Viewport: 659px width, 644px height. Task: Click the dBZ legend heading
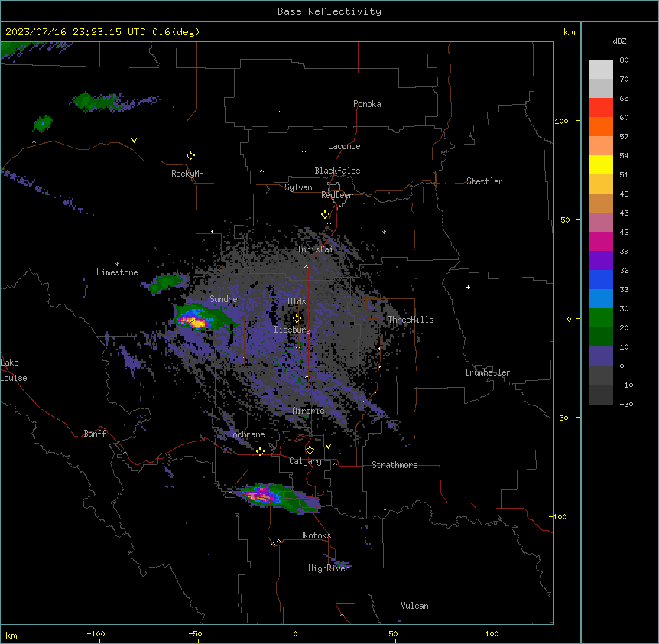point(619,41)
